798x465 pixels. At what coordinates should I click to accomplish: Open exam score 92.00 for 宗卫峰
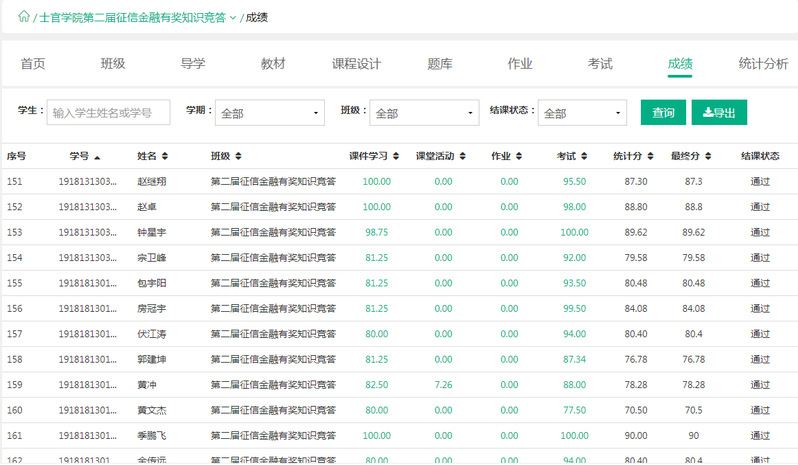574,258
